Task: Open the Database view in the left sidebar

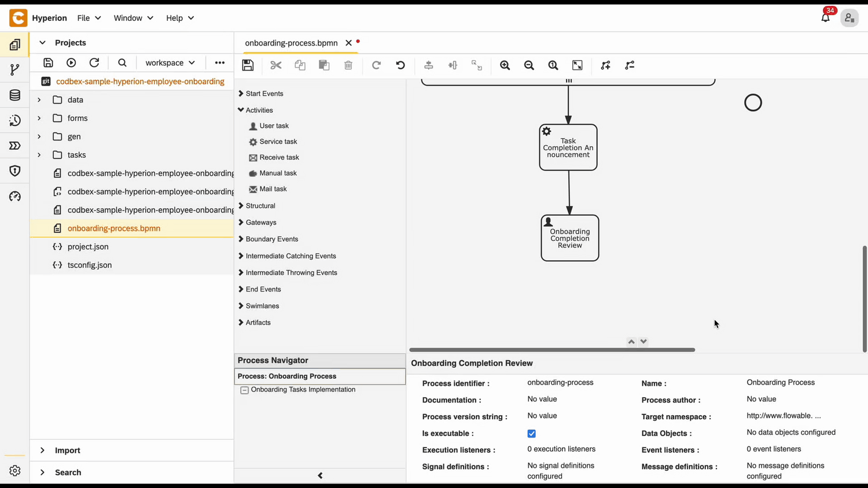Action: [x=15, y=95]
